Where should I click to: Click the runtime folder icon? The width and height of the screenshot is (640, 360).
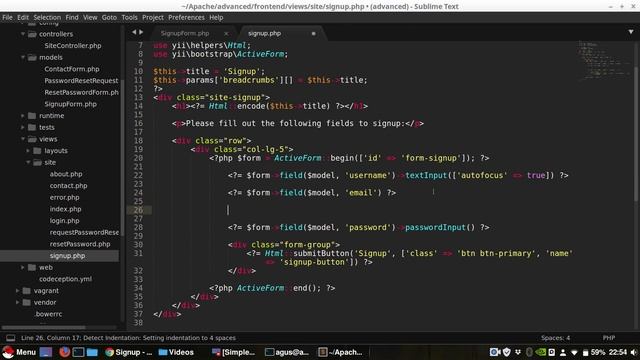(x=32, y=116)
